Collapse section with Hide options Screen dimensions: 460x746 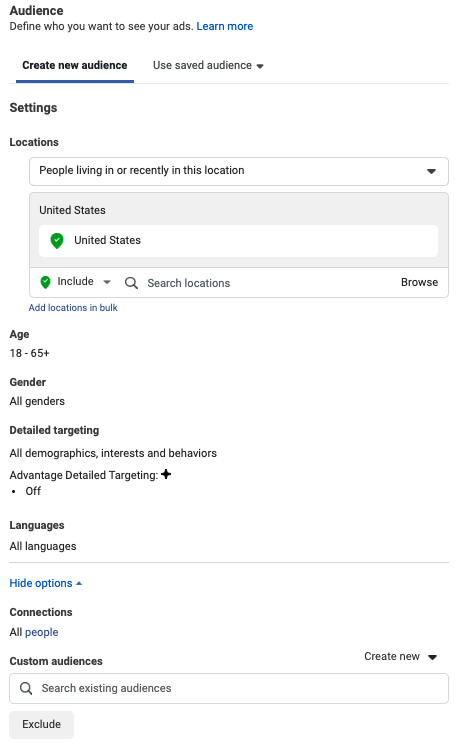point(46,584)
